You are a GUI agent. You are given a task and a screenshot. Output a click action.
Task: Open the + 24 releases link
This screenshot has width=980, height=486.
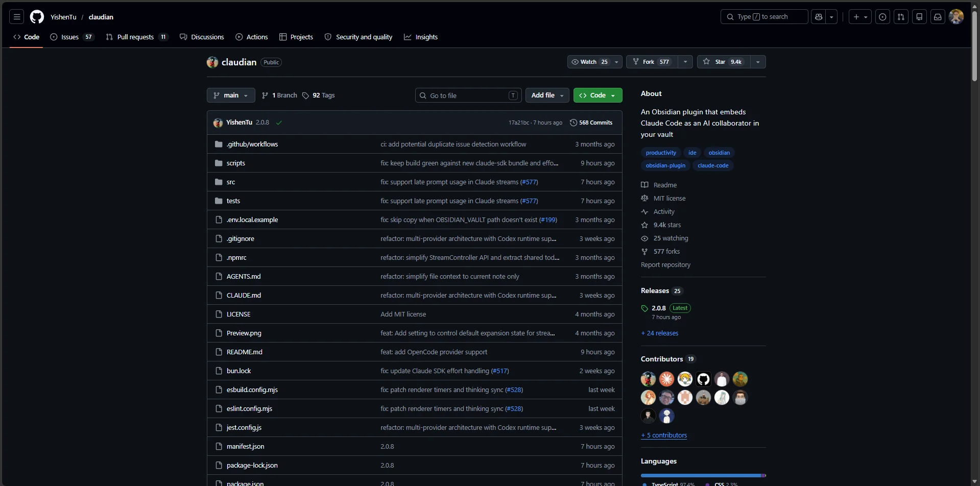click(660, 333)
